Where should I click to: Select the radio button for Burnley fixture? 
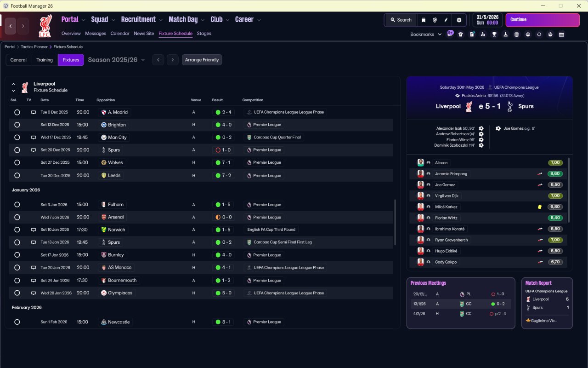tap(17, 255)
